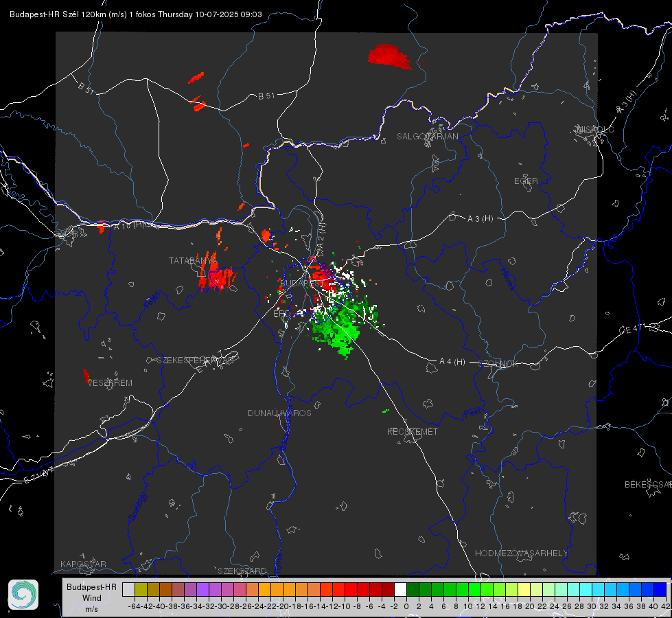672x618 pixels.
Task: Click the legend value '0'
Action: [406, 606]
